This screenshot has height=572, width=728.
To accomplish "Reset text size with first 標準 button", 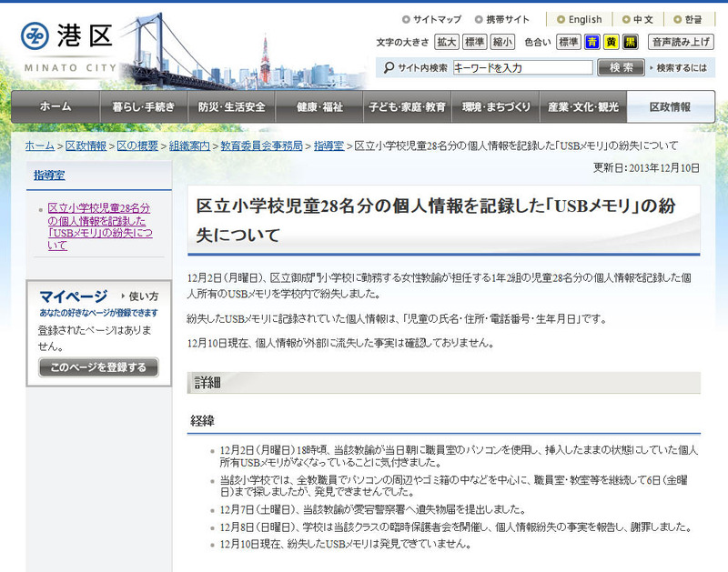I will [x=474, y=42].
